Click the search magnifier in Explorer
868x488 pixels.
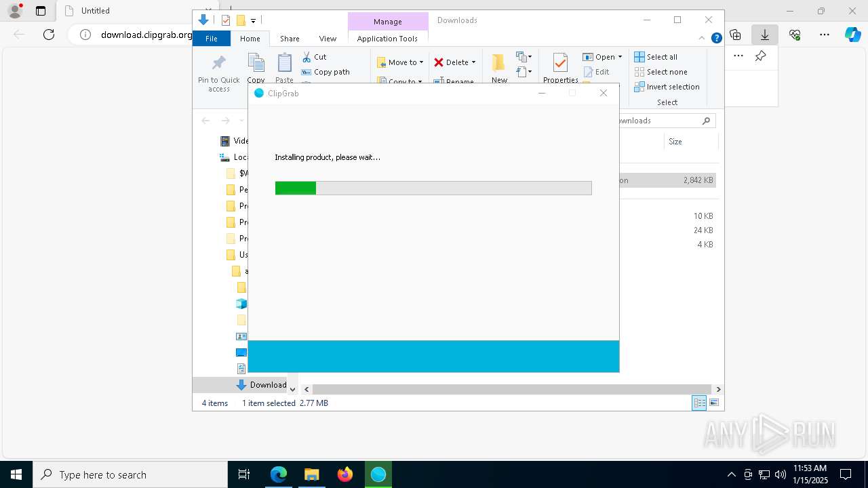click(x=706, y=121)
